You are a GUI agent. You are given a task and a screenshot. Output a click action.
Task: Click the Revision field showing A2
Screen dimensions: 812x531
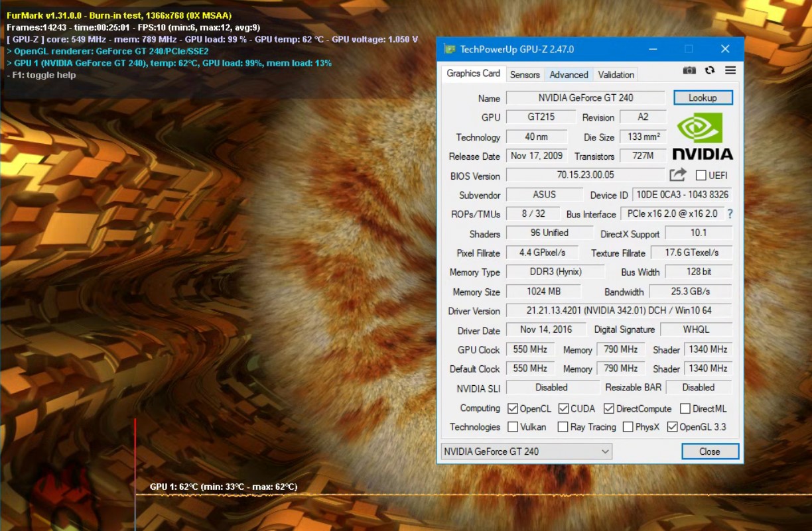pyautogui.click(x=643, y=117)
